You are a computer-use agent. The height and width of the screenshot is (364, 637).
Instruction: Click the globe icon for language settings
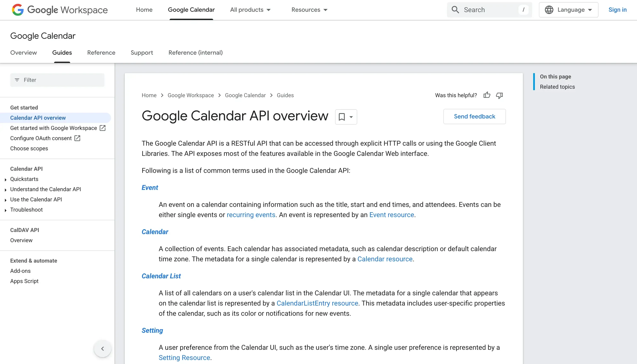pyautogui.click(x=549, y=10)
